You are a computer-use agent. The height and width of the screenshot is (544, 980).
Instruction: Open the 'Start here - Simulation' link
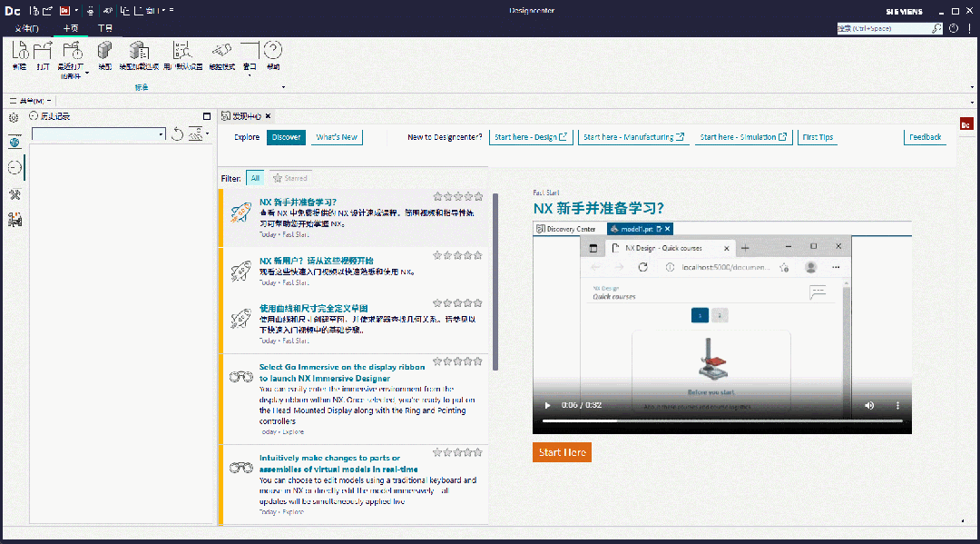[x=743, y=137]
